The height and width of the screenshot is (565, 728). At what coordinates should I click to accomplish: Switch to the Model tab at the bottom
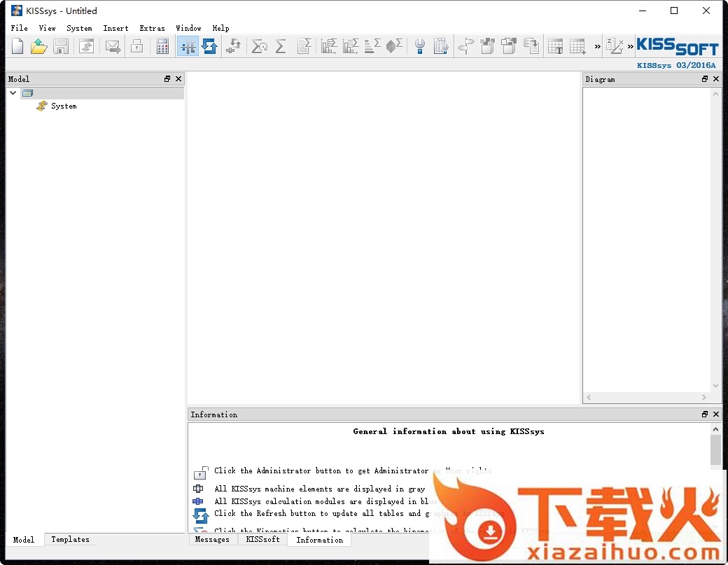[24, 540]
